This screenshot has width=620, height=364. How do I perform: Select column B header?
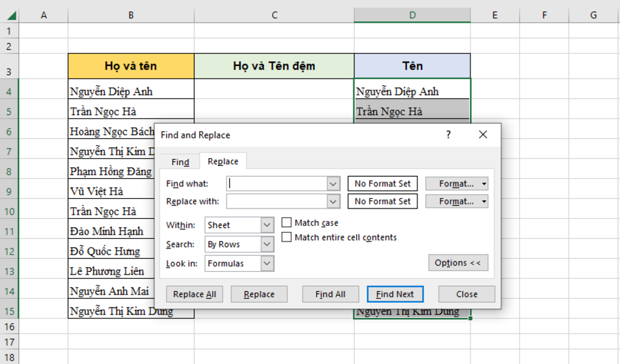(x=131, y=15)
